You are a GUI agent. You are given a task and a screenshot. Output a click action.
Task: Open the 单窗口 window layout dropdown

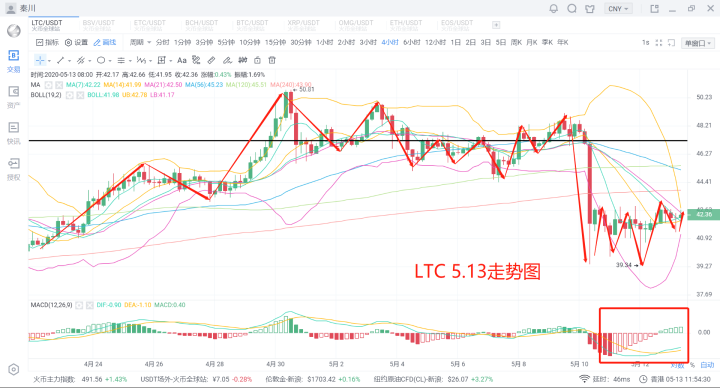(698, 43)
